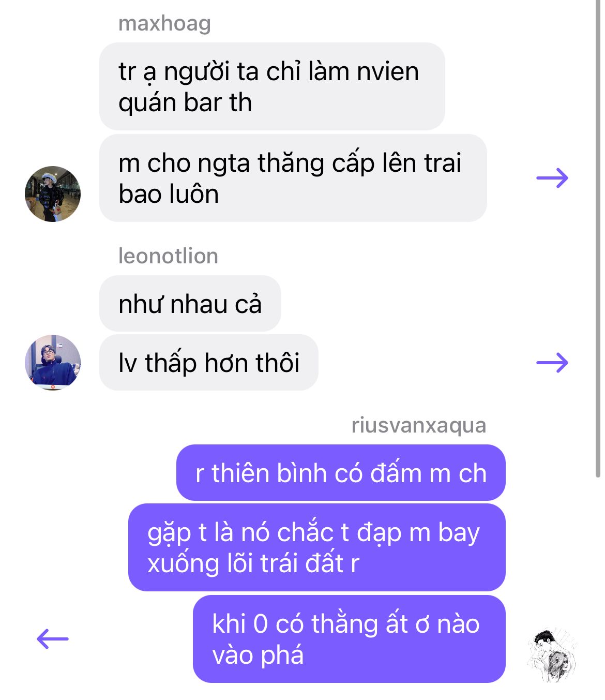This screenshot has width=605, height=700.
Task: Tap the left arrow beside "vào phá" message
Action: point(53,638)
